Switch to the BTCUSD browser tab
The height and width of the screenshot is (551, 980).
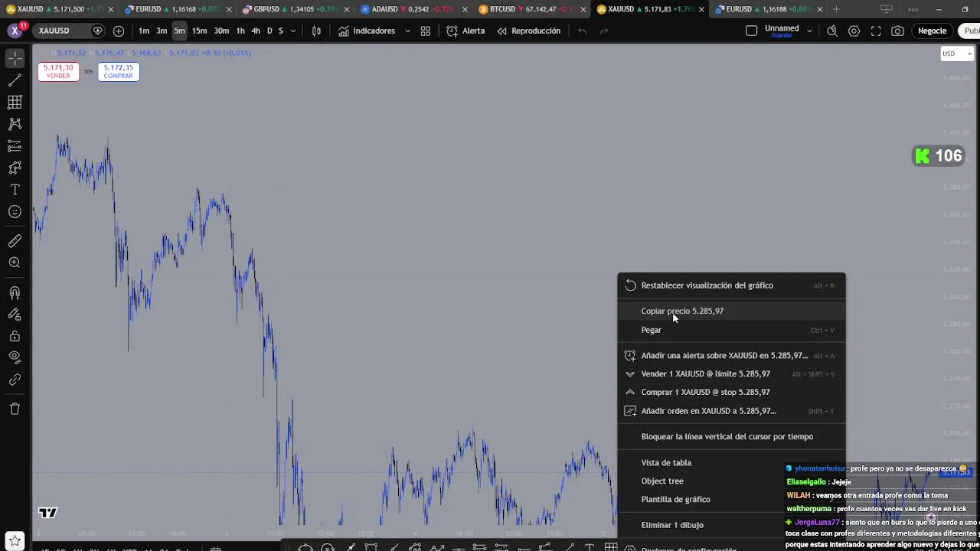pyautogui.click(x=526, y=9)
